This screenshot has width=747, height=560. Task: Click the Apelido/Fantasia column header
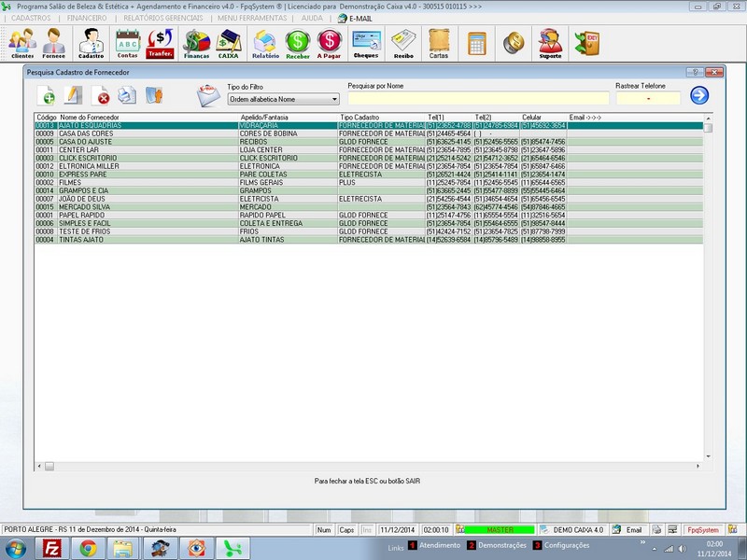tap(264, 118)
